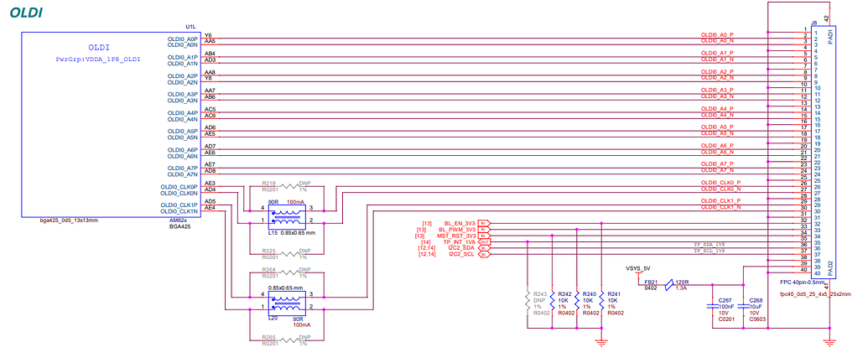
Task: Click the OLDI0_CLK1N pin name
Action: tap(179, 211)
